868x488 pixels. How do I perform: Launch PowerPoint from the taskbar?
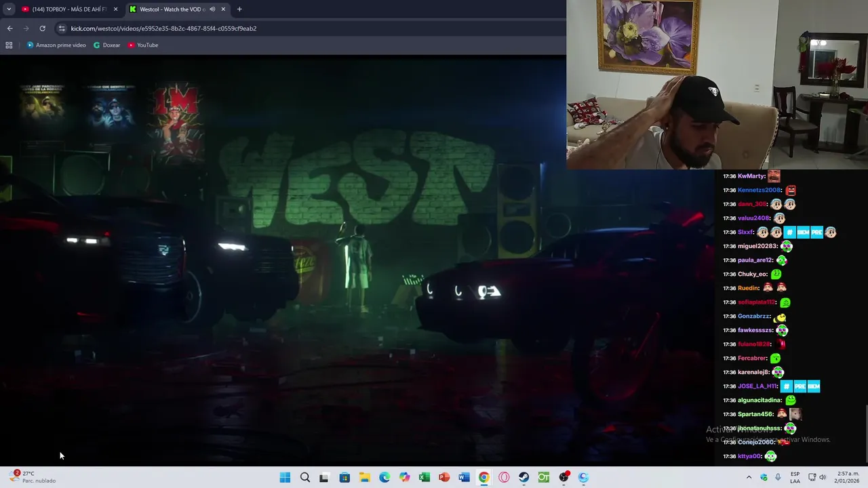coord(444,477)
